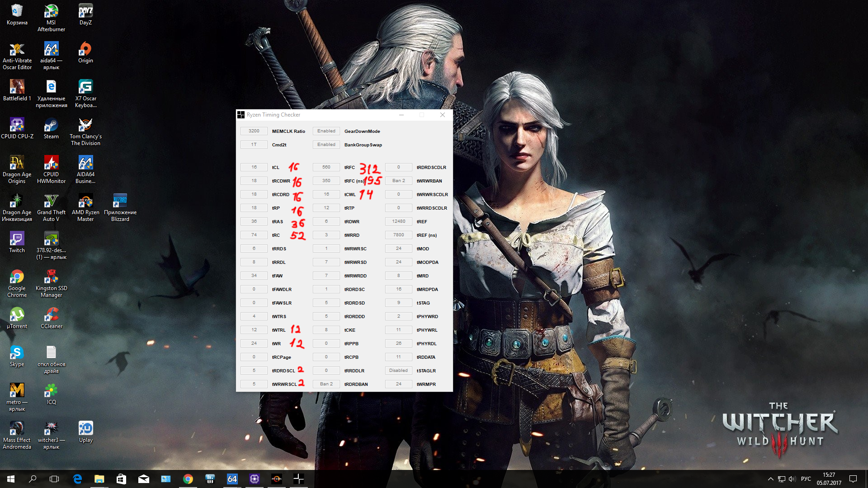Click the tSTAGLR Disabled field
Image resolution: width=868 pixels, height=488 pixels.
[x=398, y=371]
